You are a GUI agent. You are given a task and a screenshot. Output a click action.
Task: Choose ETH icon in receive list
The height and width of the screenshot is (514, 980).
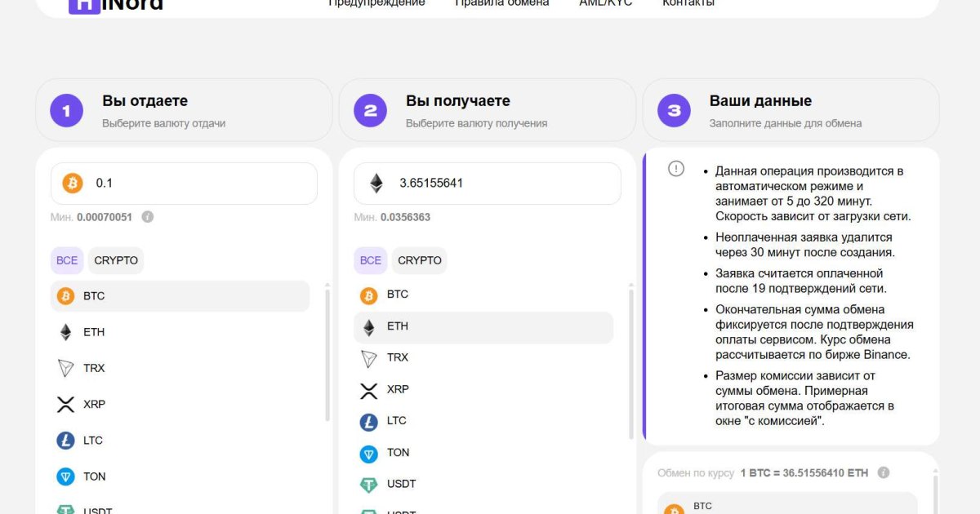369,326
